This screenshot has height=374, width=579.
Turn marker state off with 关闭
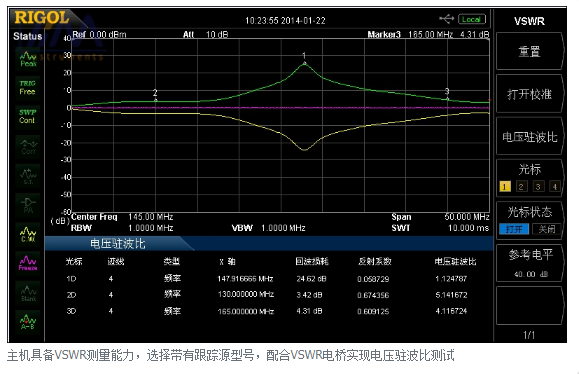click(547, 229)
